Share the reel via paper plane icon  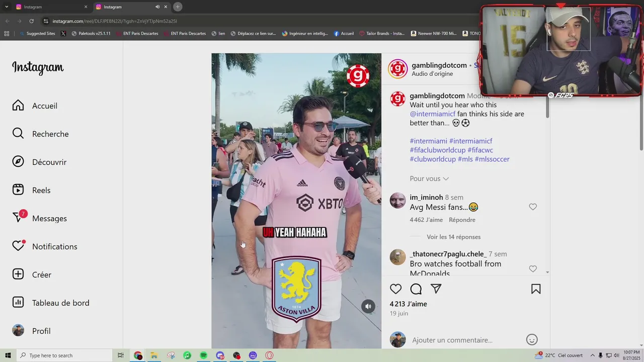(436, 289)
